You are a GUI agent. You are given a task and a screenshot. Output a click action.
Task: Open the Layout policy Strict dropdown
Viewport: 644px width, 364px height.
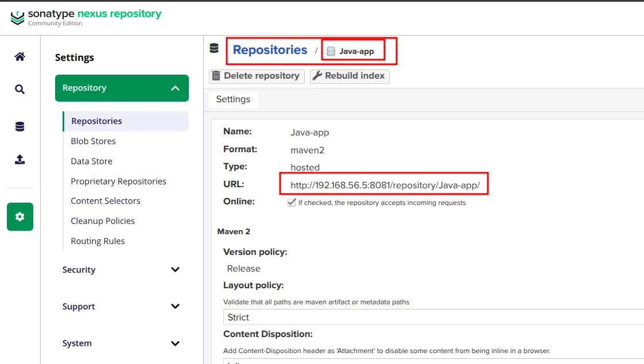(433, 317)
